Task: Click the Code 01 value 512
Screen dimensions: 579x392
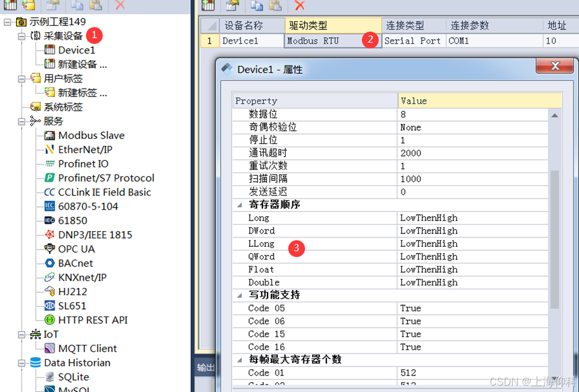Action: click(x=473, y=373)
